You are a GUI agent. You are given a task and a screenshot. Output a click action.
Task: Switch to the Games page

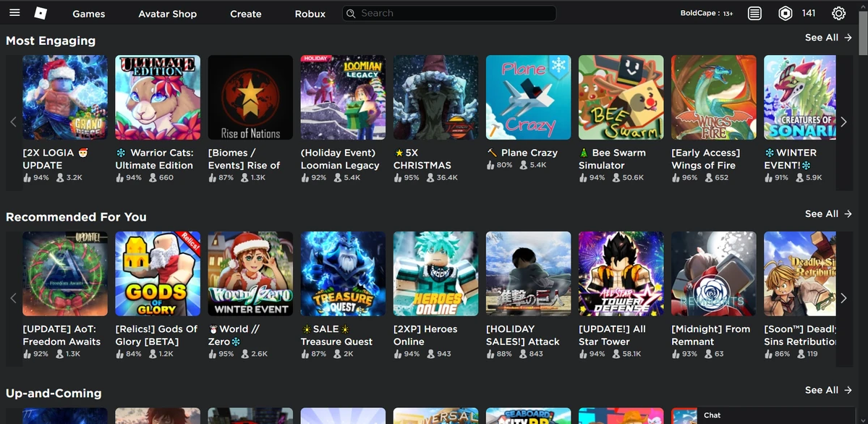88,13
